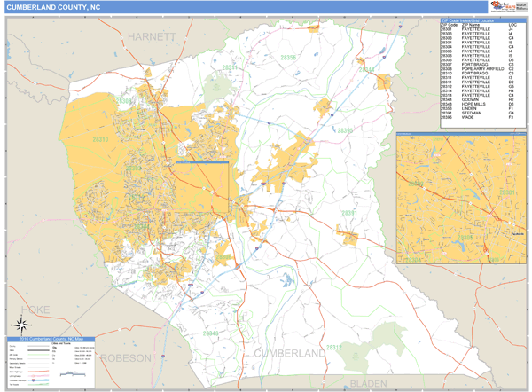Click the HOKE county label
This screenshot has width=532, height=392.
coord(35,309)
